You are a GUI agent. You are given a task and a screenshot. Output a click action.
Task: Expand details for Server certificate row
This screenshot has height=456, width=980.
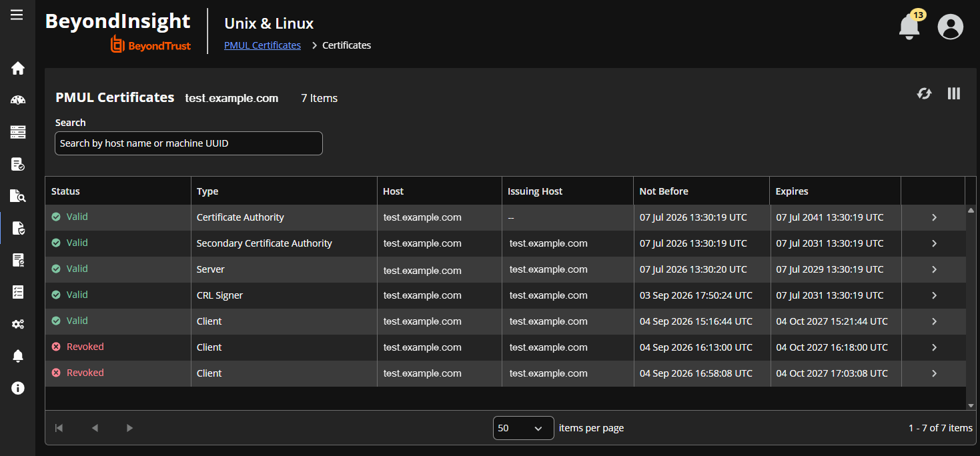[934, 269]
